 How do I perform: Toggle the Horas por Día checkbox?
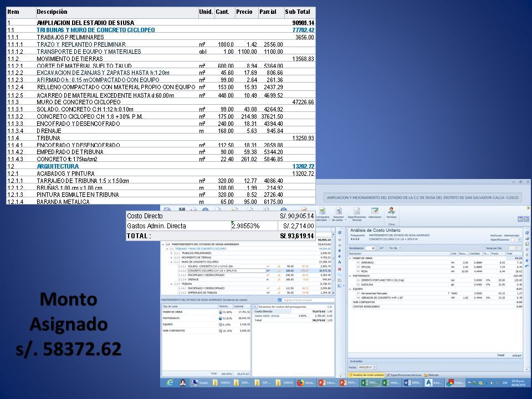click(x=484, y=248)
